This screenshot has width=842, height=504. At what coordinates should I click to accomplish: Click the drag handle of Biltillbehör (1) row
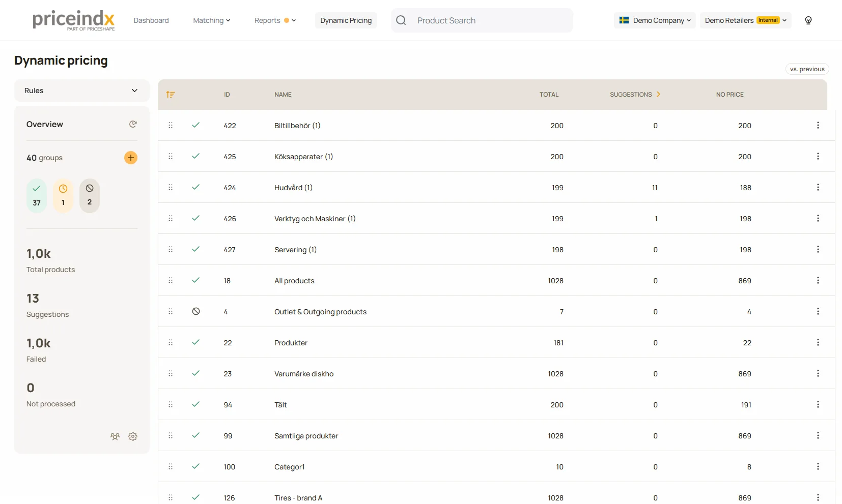pyautogui.click(x=171, y=125)
